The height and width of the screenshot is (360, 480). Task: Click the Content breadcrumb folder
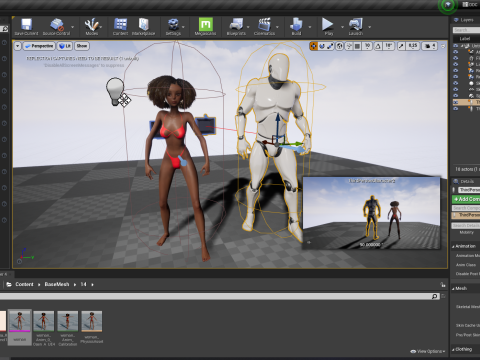[24, 284]
